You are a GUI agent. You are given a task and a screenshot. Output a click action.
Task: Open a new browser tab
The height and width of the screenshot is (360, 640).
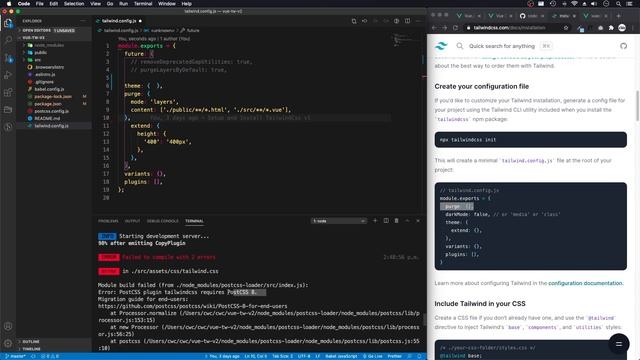click(x=618, y=16)
